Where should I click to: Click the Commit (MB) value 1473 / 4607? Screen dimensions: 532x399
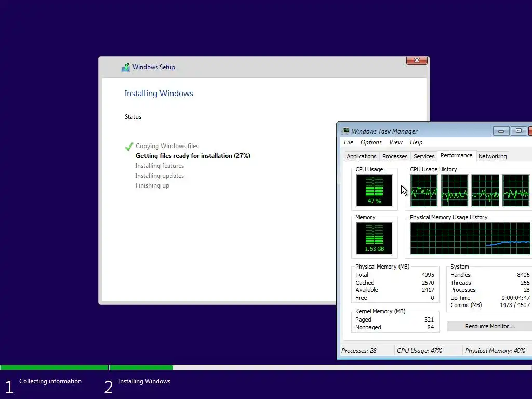[515, 305]
